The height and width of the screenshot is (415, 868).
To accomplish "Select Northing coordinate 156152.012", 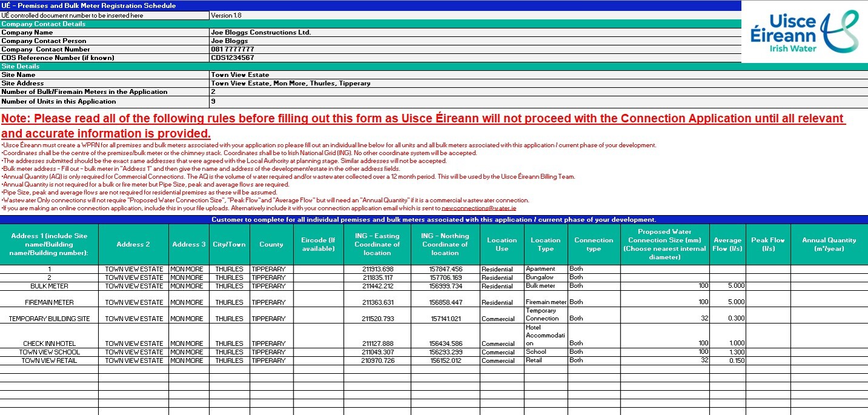I will [445, 360].
